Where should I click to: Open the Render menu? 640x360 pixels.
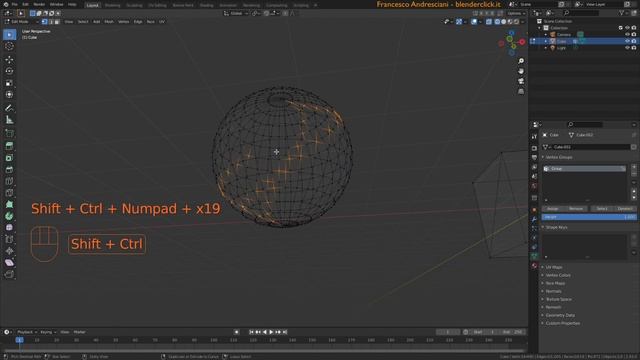coord(39,4)
